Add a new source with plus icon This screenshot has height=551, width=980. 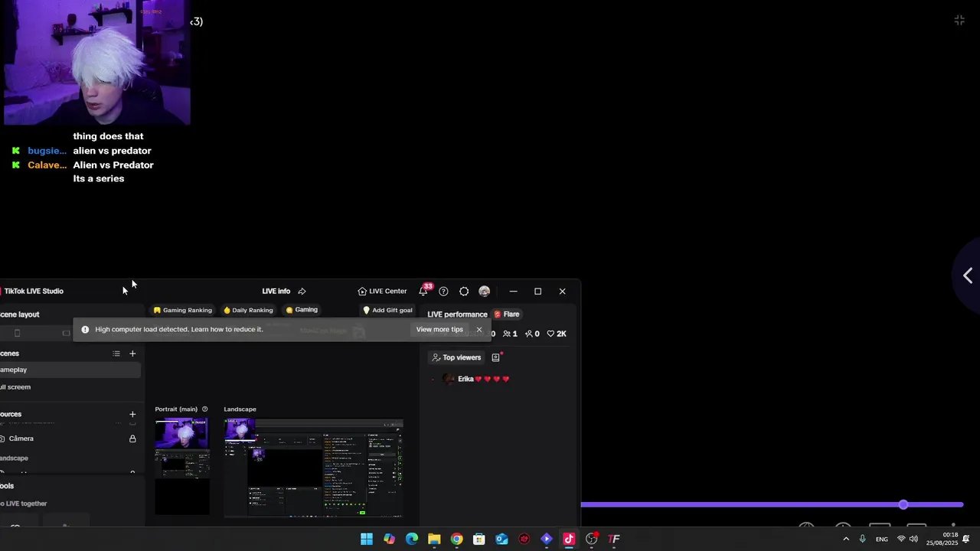point(132,414)
